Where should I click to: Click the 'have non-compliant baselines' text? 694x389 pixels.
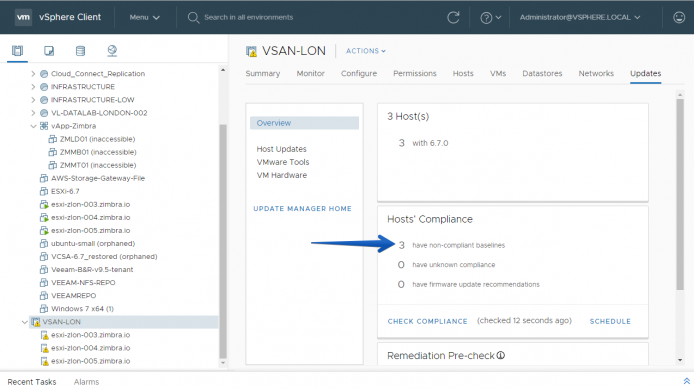(459, 245)
